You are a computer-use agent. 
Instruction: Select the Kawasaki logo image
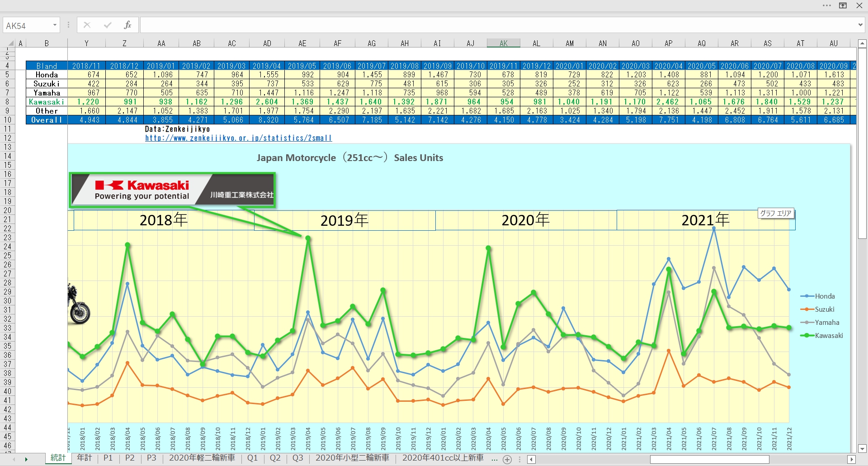coord(172,190)
